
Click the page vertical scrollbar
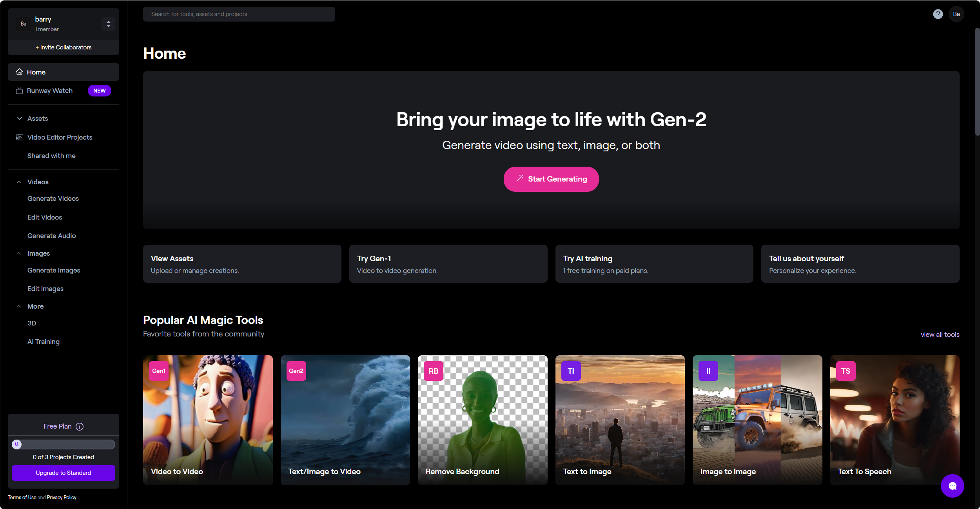click(977, 82)
